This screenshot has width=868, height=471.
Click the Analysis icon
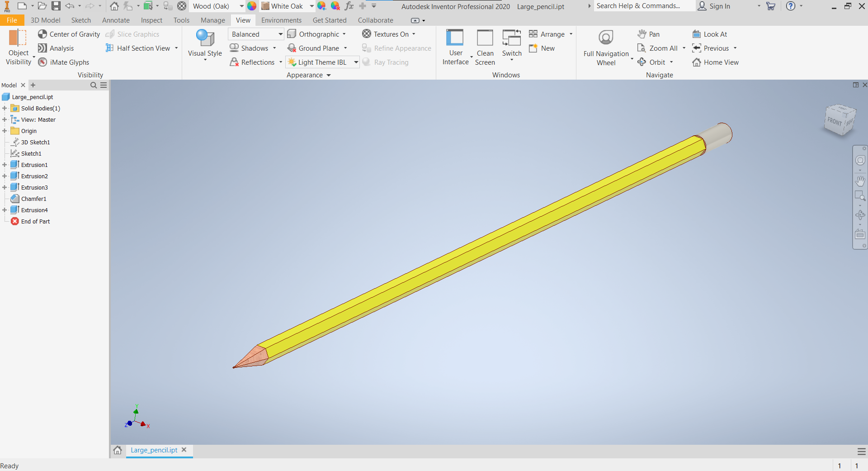pos(42,48)
